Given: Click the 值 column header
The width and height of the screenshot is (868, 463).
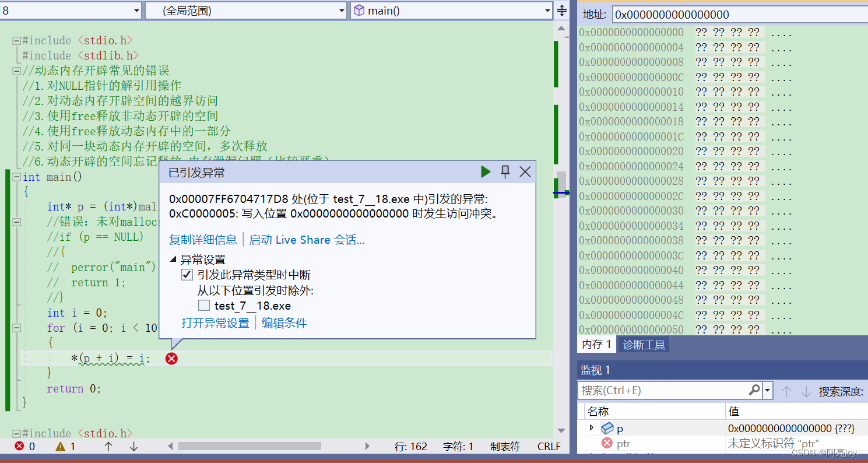Looking at the screenshot, I should [735, 412].
